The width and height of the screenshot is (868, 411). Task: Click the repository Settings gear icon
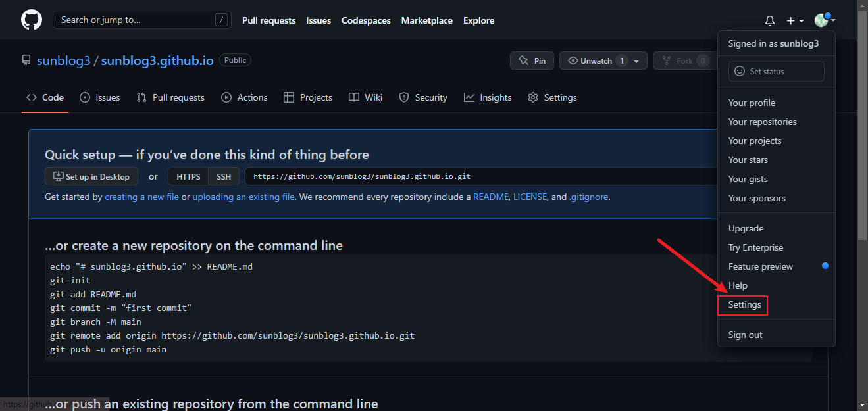(533, 97)
